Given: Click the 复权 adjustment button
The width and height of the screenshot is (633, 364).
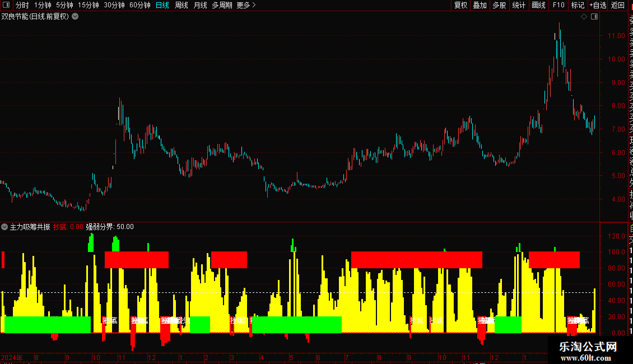Looking at the screenshot, I should 460,5.
